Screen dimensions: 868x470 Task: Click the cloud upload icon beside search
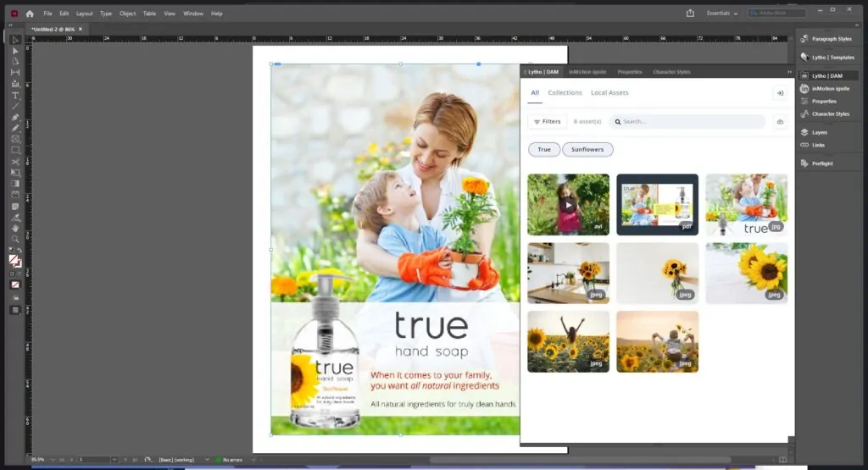pyautogui.click(x=780, y=122)
